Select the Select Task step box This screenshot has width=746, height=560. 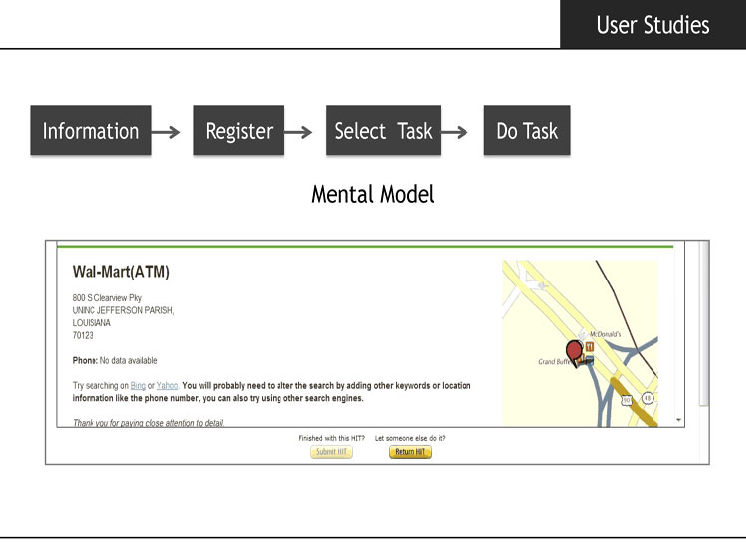(383, 131)
